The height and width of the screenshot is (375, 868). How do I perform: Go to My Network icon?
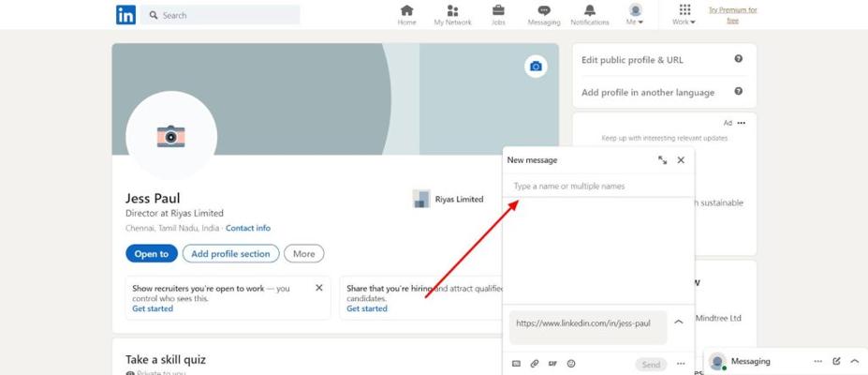pyautogui.click(x=452, y=11)
